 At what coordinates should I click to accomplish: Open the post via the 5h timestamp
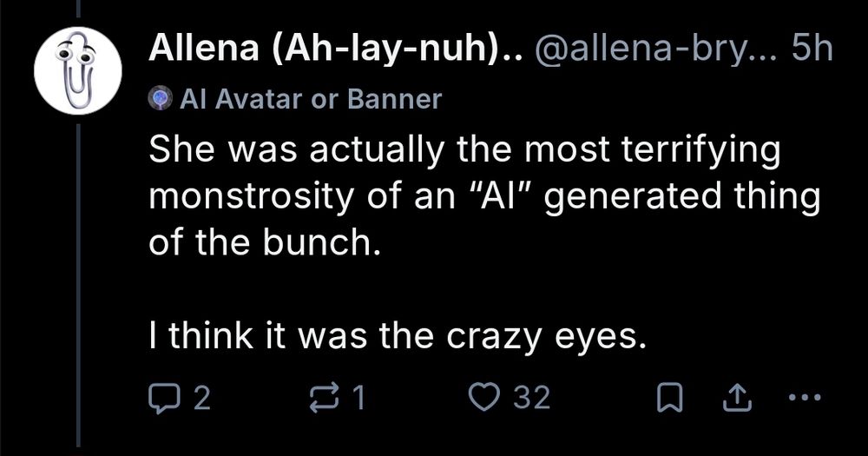point(813,51)
